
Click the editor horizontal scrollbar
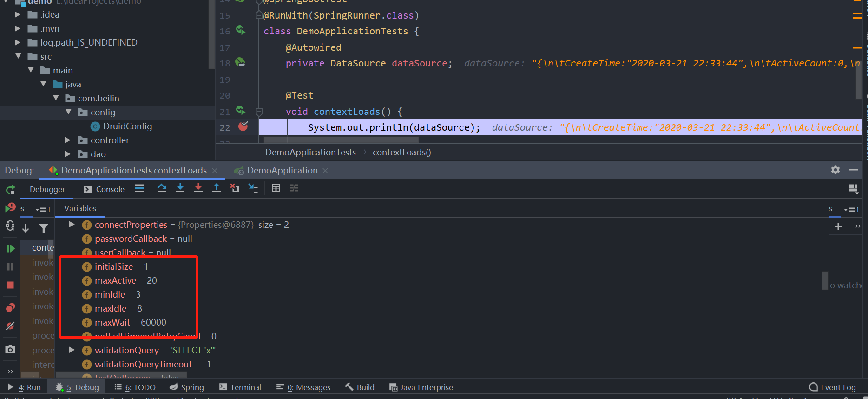[x=341, y=140]
